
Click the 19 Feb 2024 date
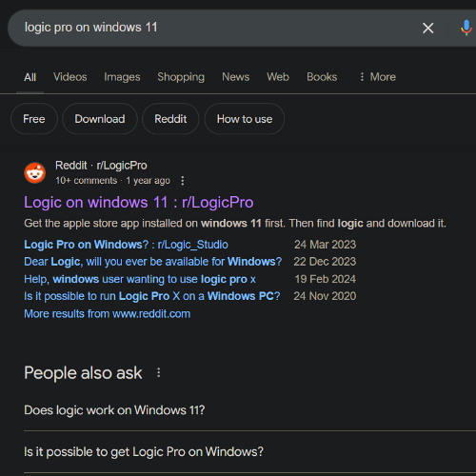tap(325, 279)
